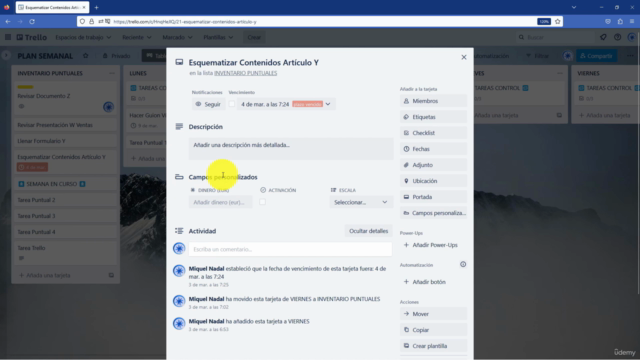Open Etiquetas in the card sidebar
Viewport: 640px width, 360px height.
pos(433,117)
